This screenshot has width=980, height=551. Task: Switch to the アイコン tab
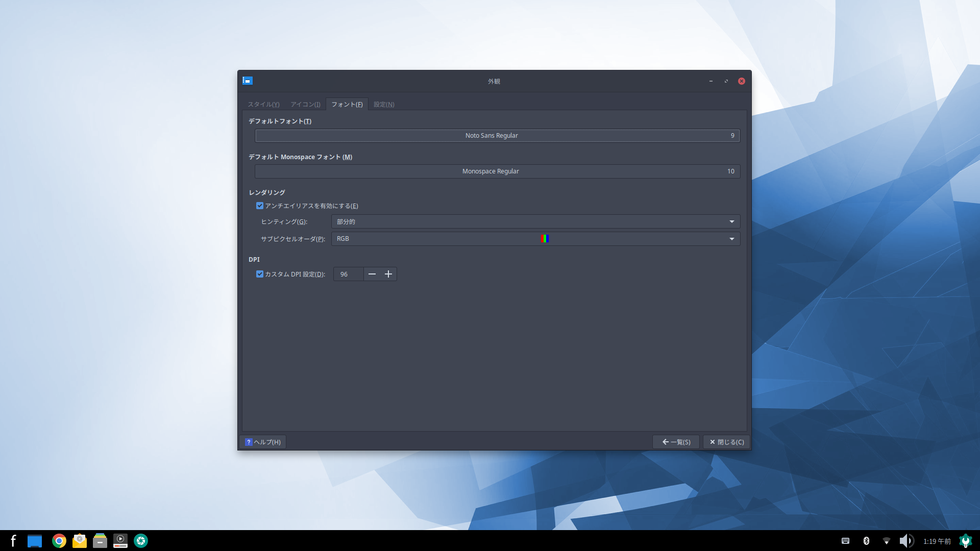(x=305, y=105)
